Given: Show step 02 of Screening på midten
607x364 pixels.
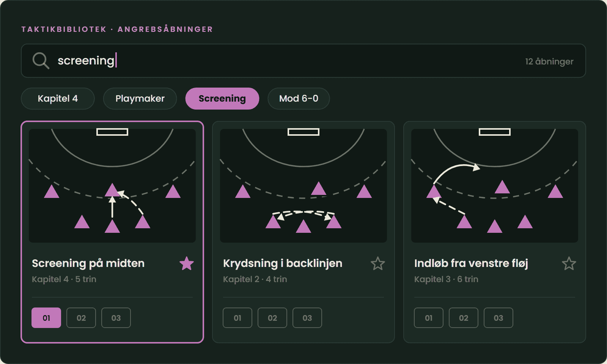Looking at the screenshot, I should (x=81, y=318).
